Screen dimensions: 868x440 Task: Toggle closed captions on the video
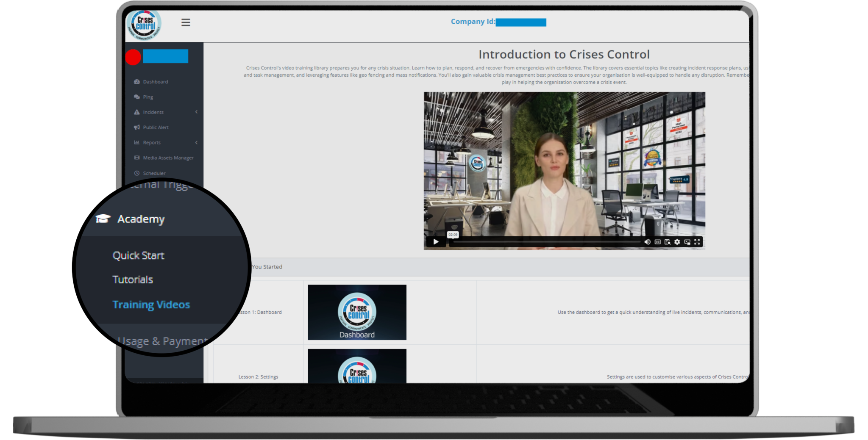click(657, 242)
